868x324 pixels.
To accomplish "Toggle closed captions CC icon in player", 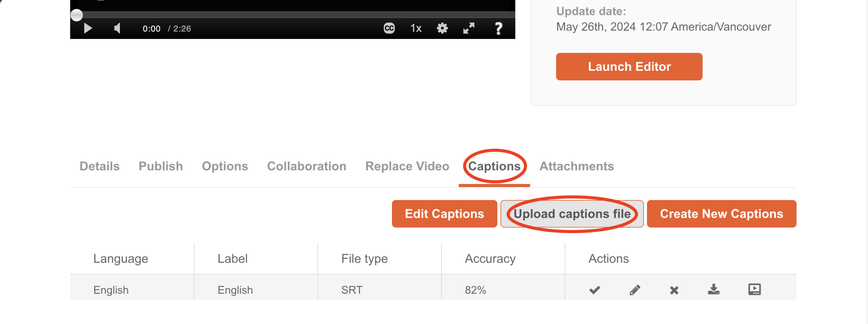I will (x=389, y=28).
